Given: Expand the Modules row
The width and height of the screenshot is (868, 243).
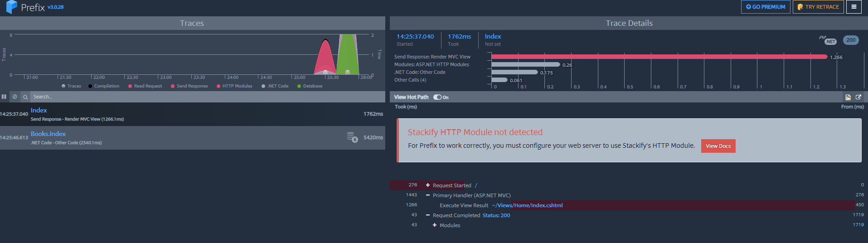Looking at the screenshot, I should (x=435, y=225).
